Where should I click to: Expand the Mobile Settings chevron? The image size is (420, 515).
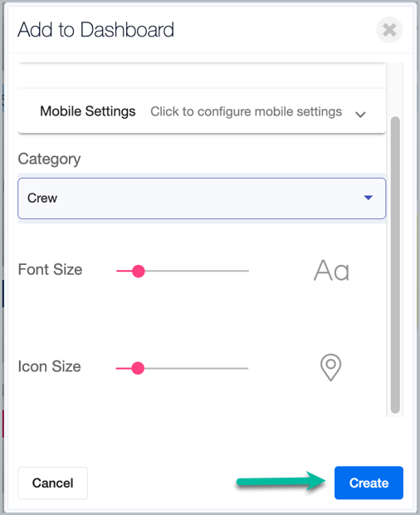pos(360,115)
